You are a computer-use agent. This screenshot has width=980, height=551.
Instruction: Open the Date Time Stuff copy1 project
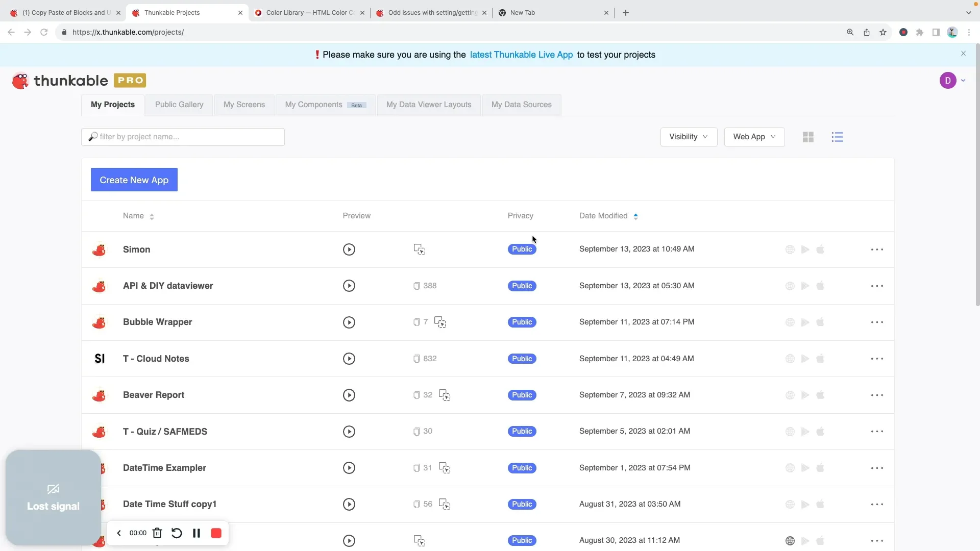169,504
